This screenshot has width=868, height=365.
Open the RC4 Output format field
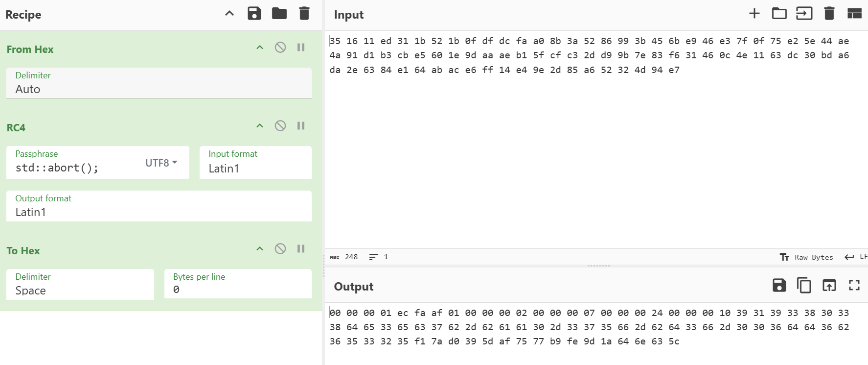tap(159, 212)
